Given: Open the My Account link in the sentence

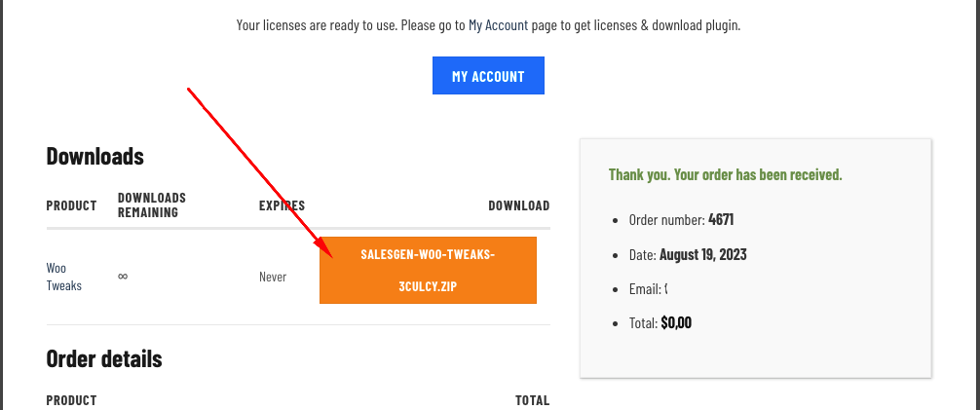Looking at the screenshot, I should [498, 25].
